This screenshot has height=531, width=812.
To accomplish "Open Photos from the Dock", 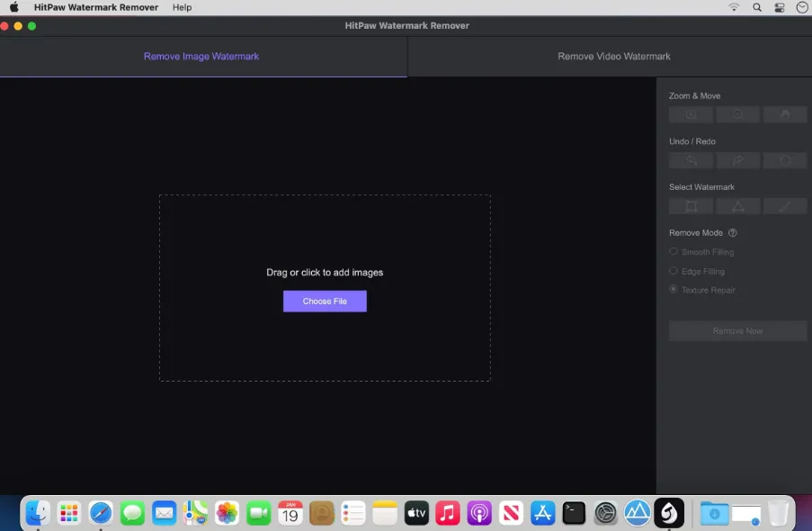I will click(x=227, y=513).
